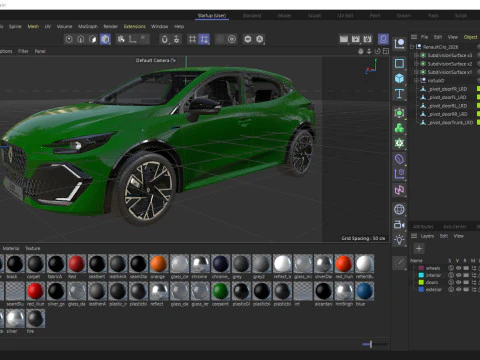Viewport: 480px width, 360px height.
Task: Click the highlighted workplane grid icon
Action: pyautogui.click(x=204, y=39)
